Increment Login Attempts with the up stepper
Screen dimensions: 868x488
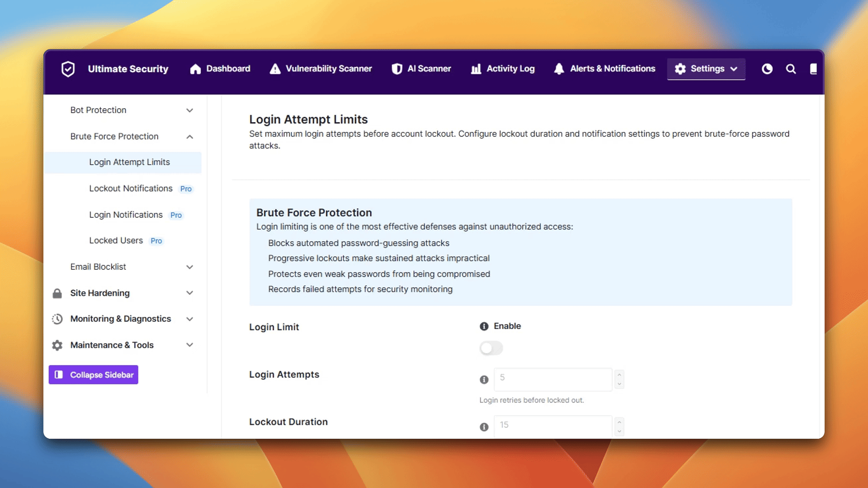point(619,375)
